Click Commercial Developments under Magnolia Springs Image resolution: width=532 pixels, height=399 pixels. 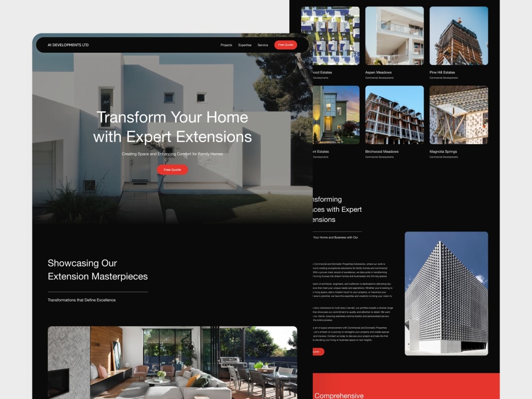click(444, 157)
